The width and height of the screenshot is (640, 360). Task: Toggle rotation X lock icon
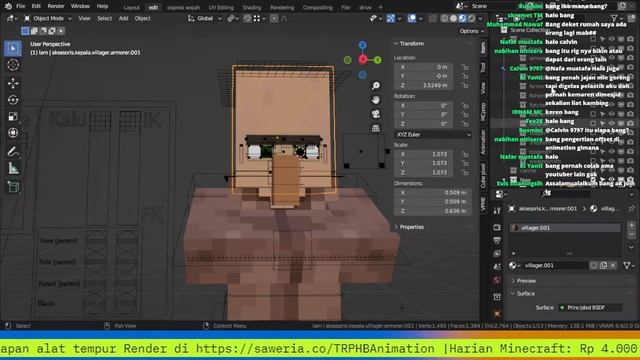point(464,105)
